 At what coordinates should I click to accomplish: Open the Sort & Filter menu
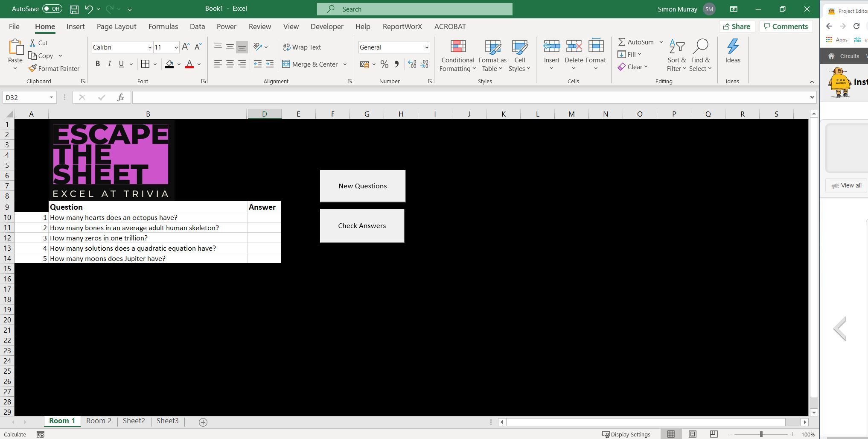pyautogui.click(x=676, y=56)
